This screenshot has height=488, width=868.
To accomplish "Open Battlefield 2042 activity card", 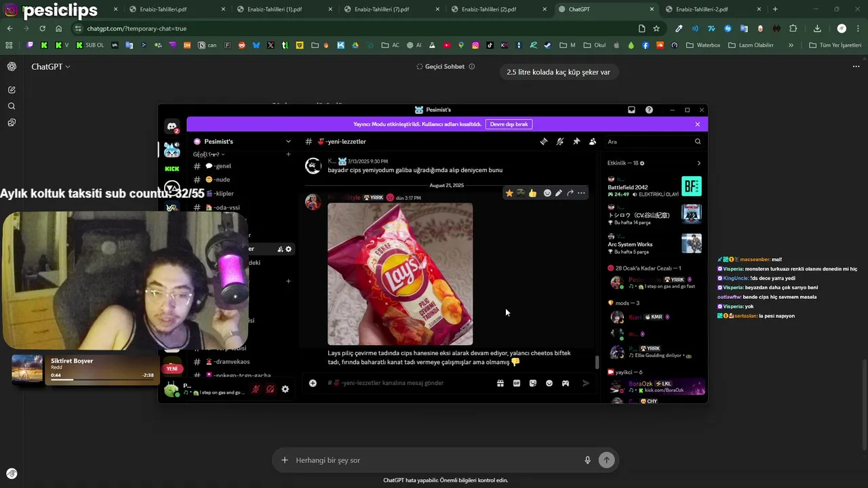I will tap(654, 186).
